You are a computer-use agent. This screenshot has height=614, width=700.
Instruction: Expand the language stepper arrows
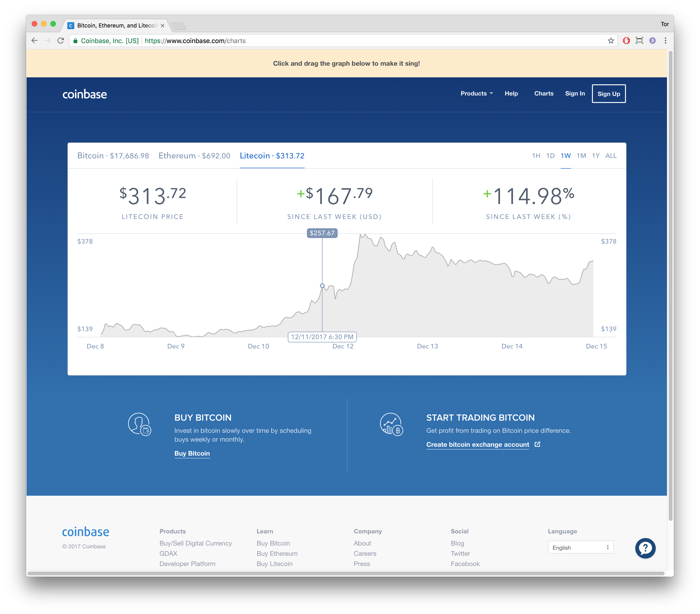[x=608, y=547]
